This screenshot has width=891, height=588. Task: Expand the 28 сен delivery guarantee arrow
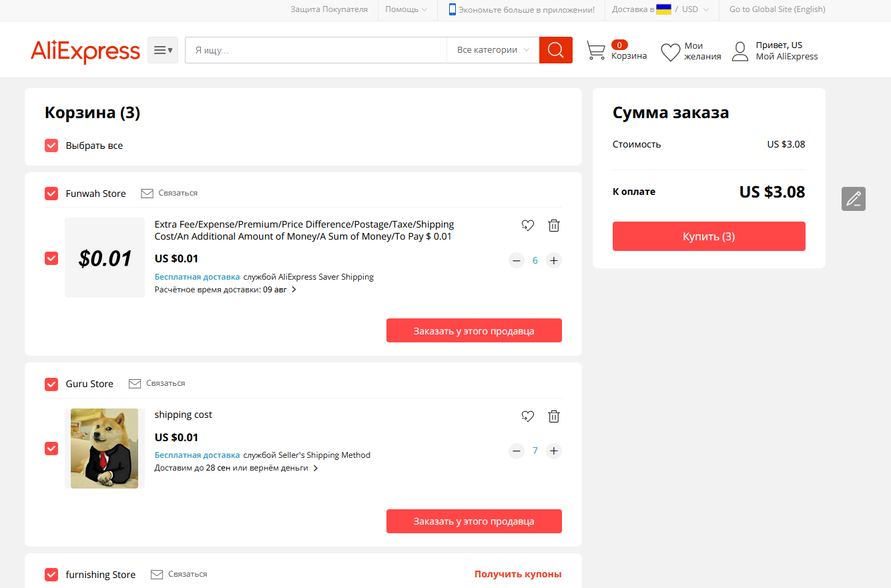tap(316, 469)
